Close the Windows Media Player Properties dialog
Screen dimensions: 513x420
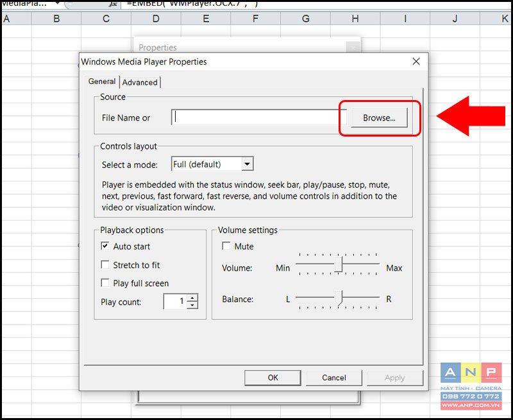416,62
